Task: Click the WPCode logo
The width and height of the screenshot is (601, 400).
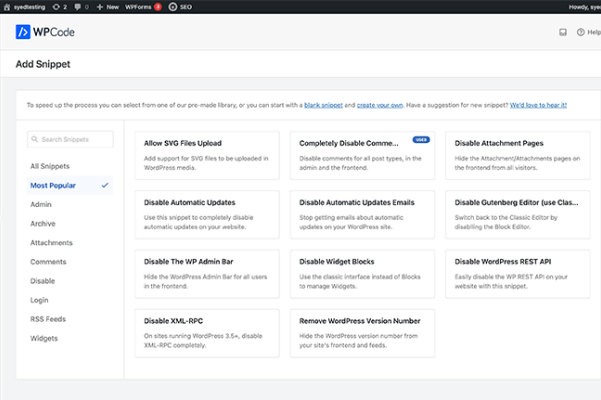Action: [45, 32]
